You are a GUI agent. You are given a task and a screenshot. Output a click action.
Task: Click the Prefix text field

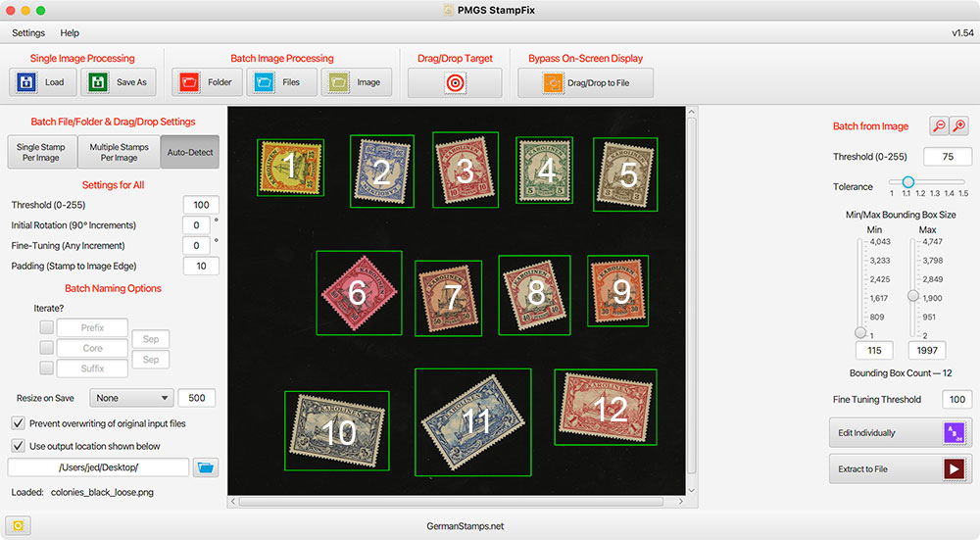92,327
